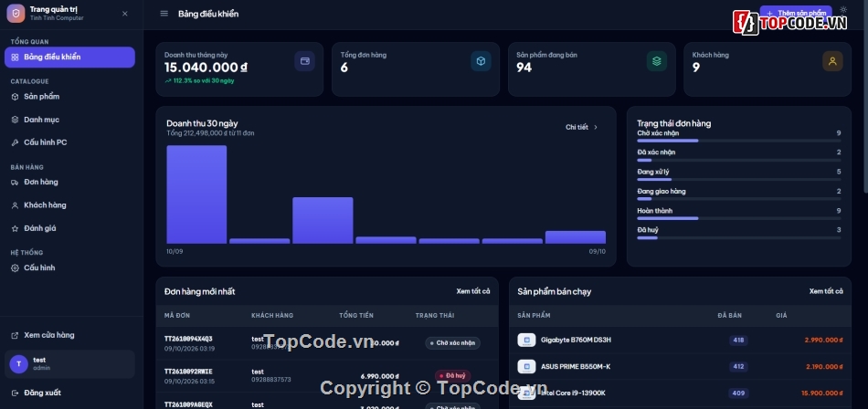This screenshot has width=868, height=409.
Task: Click the 418 sold count badge
Action: pyautogui.click(x=738, y=340)
